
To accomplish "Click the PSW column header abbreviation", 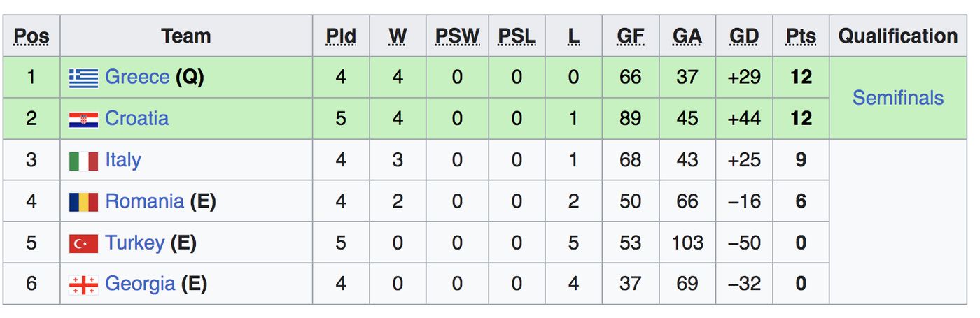I will click(457, 36).
